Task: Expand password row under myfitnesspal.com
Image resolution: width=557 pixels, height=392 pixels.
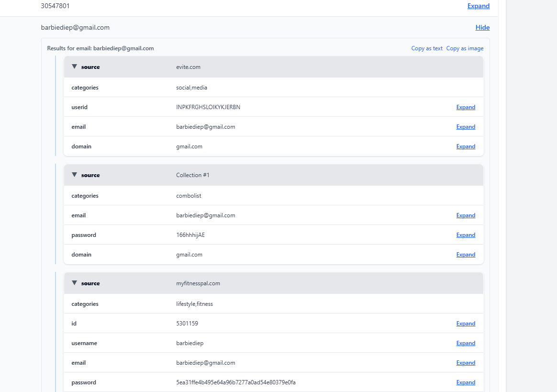Action: [466, 382]
